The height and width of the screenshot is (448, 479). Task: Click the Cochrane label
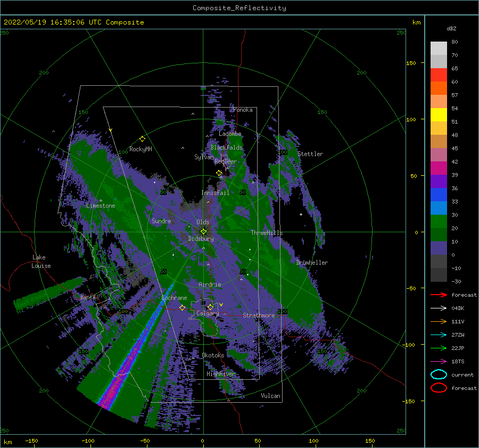tap(174, 298)
